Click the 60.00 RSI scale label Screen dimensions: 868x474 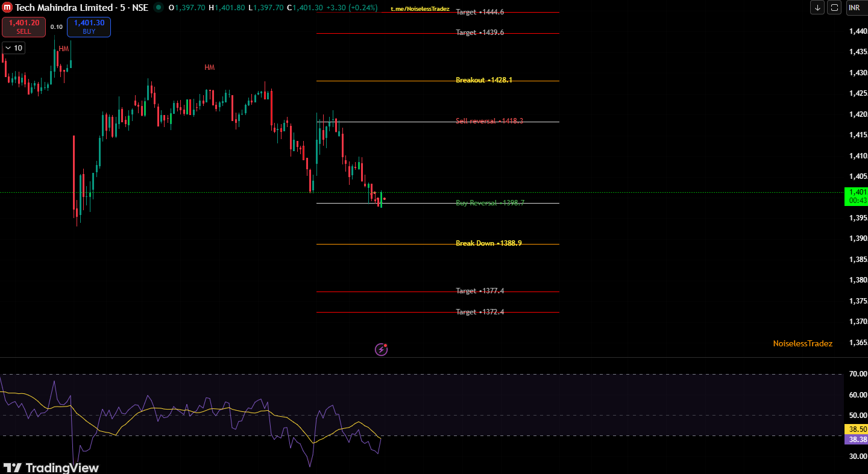tap(858, 395)
